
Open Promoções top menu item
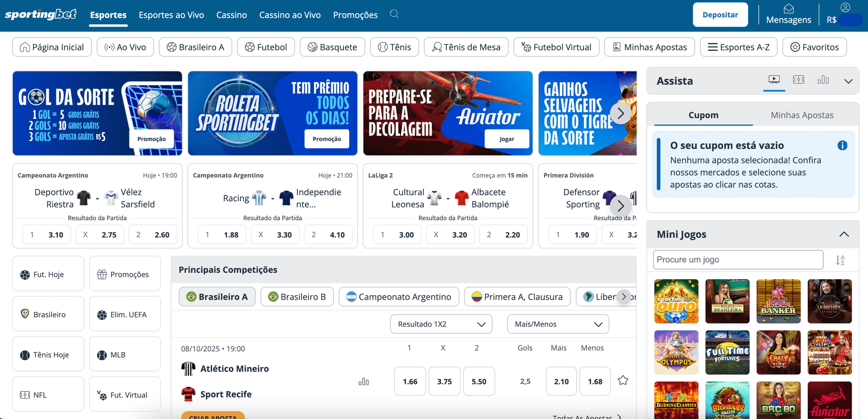click(x=355, y=15)
